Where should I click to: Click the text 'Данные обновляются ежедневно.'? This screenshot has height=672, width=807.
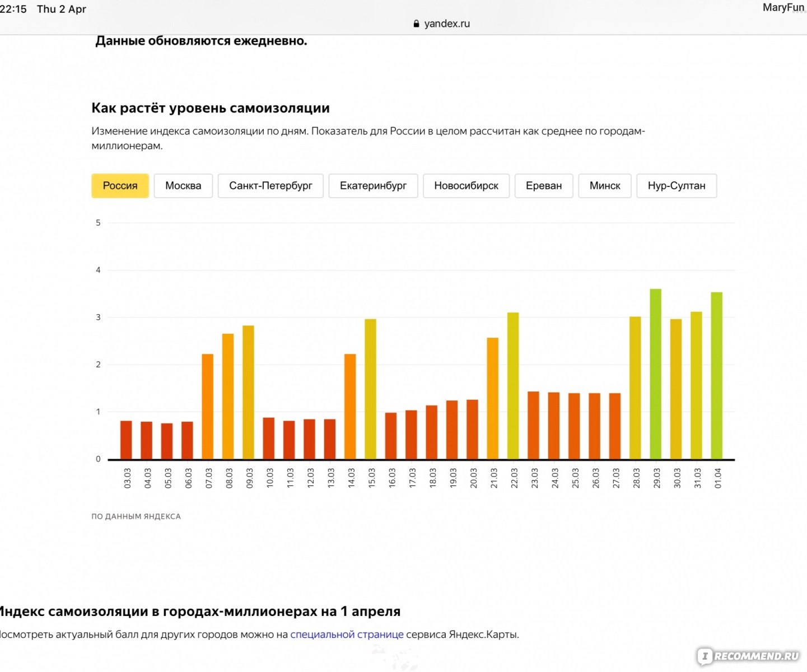click(x=201, y=41)
